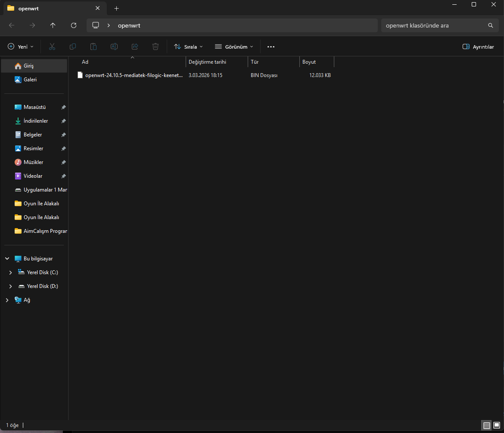
Task: Open Videolar in the sidebar
Action: click(34, 176)
